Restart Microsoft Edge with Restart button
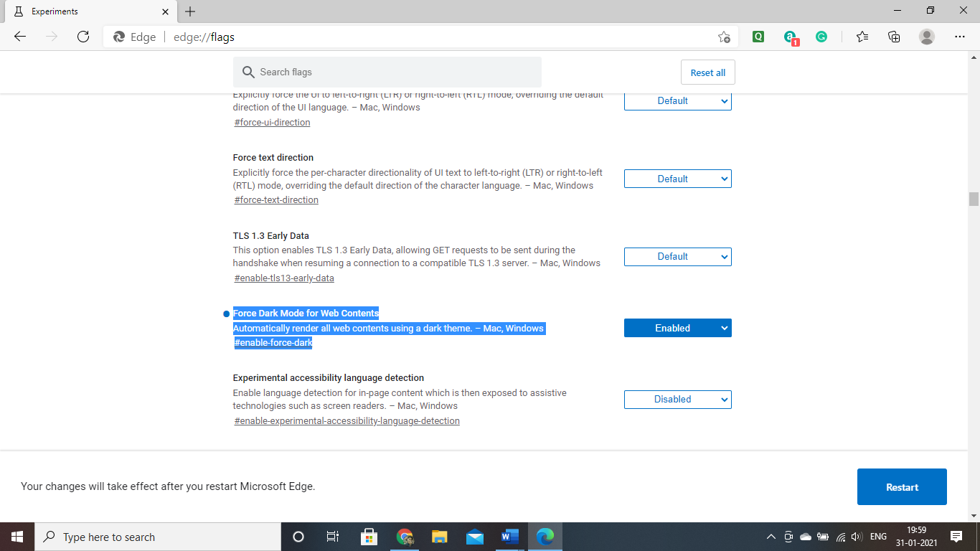 (902, 487)
